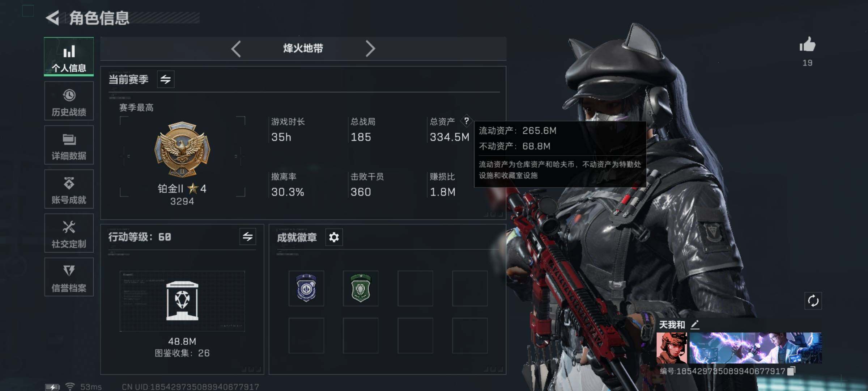
Task: Open the 详细数据 tab
Action: (x=69, y=145)
